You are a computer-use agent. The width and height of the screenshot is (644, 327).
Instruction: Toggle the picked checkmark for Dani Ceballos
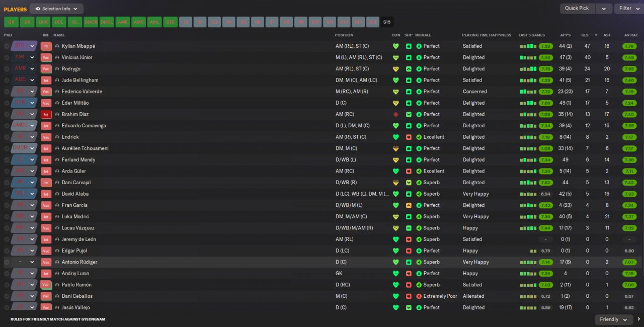(x=7, y=296)
